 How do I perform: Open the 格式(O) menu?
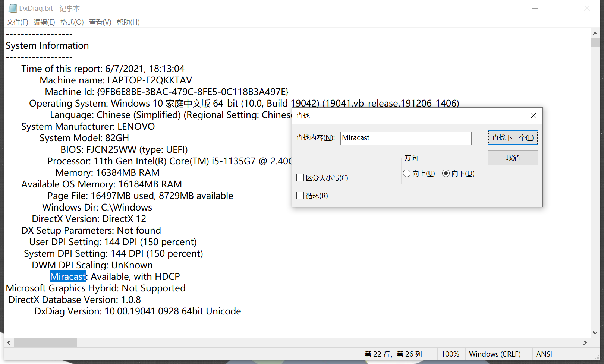point(72,22)
